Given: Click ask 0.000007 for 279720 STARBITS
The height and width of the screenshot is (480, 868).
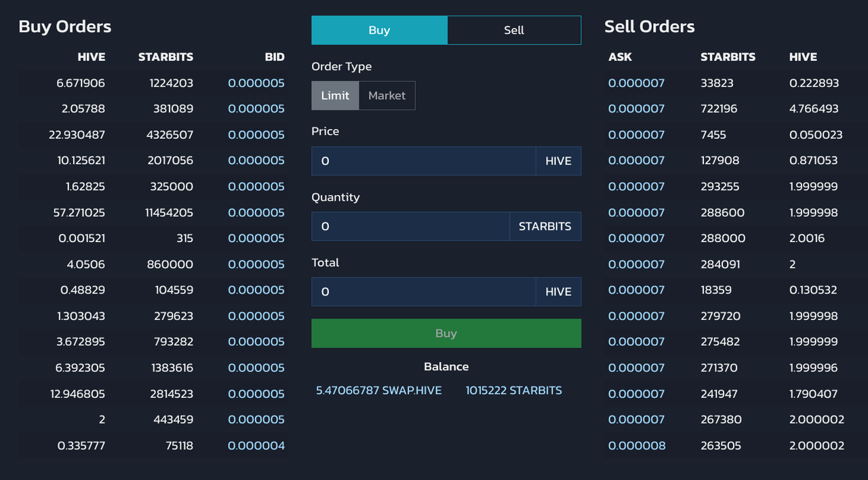Looking at the screenshot, I should (637, 317).
